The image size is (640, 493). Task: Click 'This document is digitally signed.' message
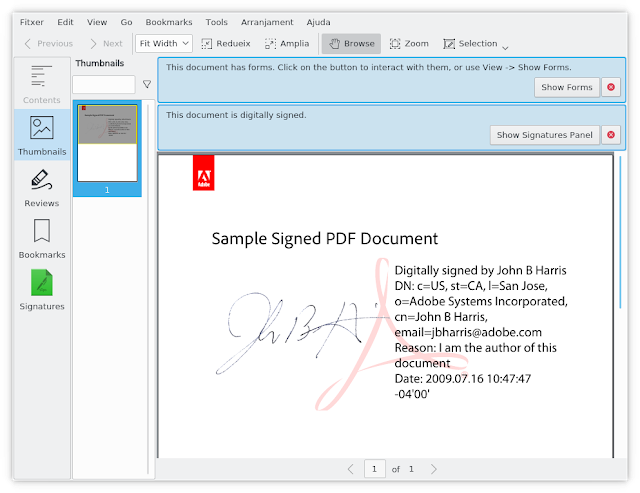pos(236,115)
